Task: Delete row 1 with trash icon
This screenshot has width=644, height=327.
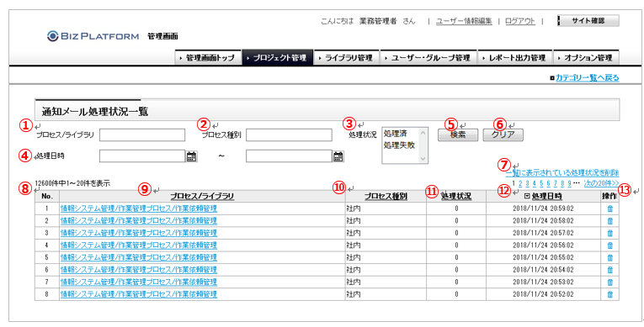Action: pos(610,208)
